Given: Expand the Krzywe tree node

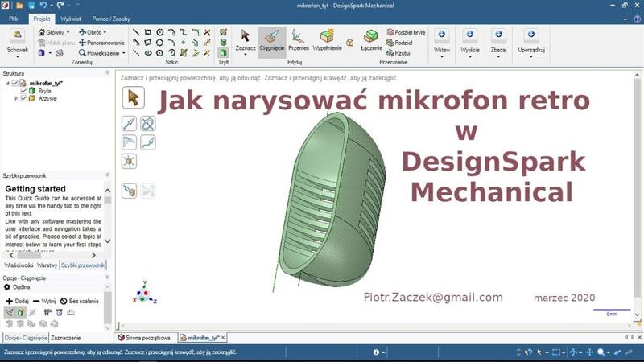Looking at the screenshot, I should coord(16,98).
